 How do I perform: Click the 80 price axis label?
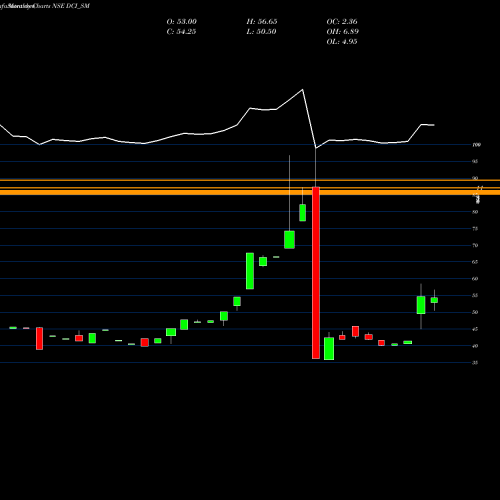(x=475, y=212)
